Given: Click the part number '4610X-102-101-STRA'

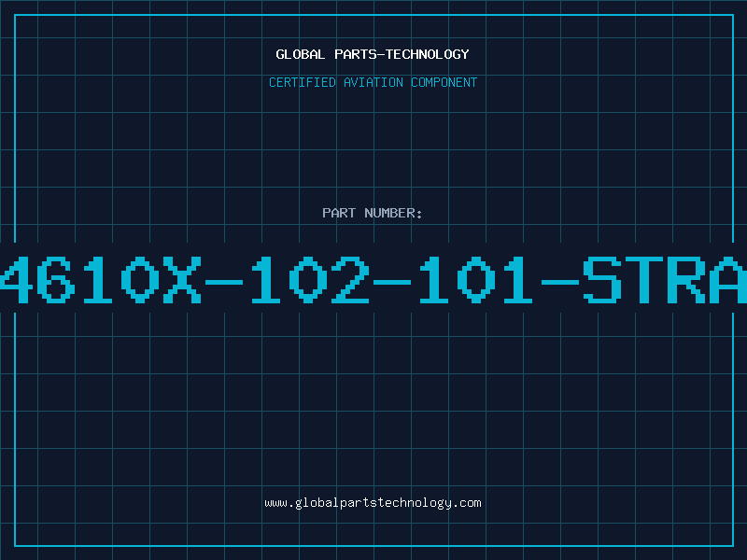Looking at the screenshot, I should pyautogui.click(x=373, y=279).
